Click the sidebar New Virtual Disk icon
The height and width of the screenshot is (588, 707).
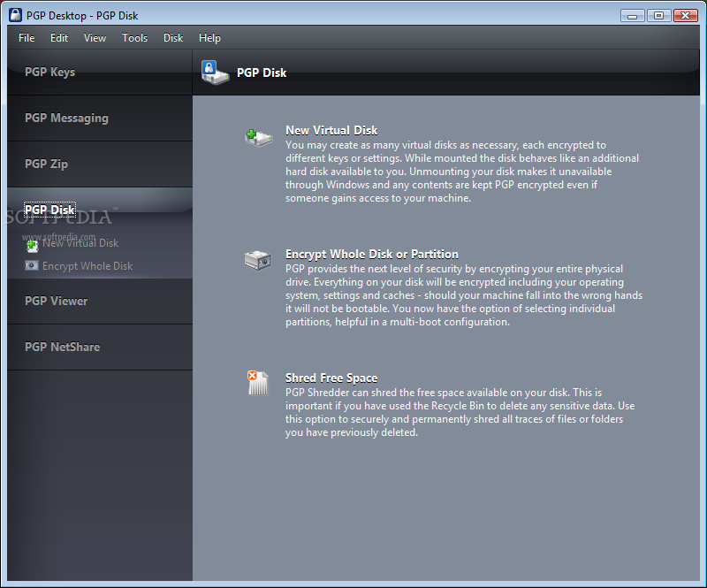click(32, 245)
